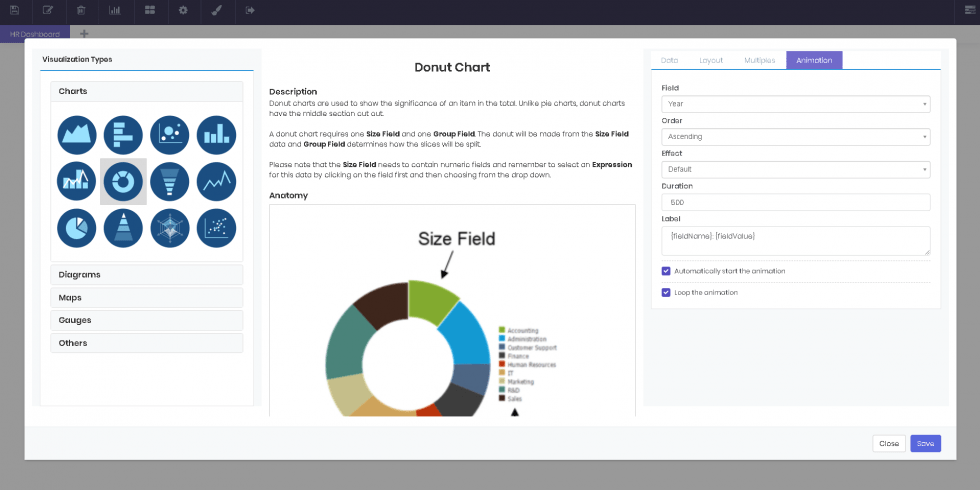The image size is (980, 490).
Task: Click the Duration input field
Action: point(796,202)
